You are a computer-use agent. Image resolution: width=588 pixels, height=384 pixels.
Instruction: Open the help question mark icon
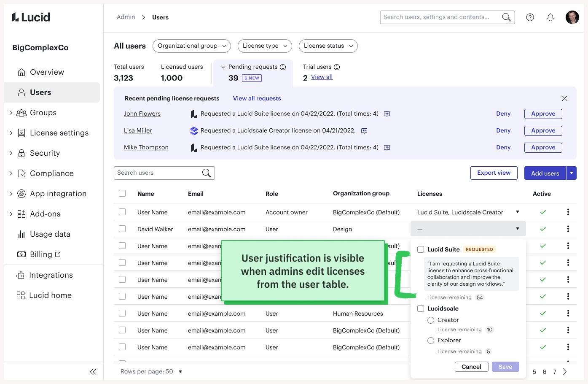[530, 17]
